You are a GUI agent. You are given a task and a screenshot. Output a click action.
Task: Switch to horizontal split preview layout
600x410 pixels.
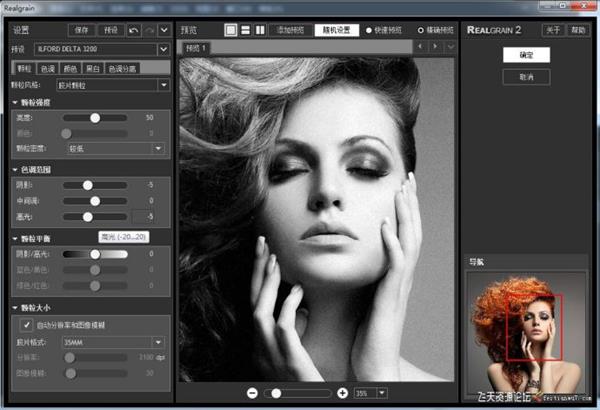point(245,30)
